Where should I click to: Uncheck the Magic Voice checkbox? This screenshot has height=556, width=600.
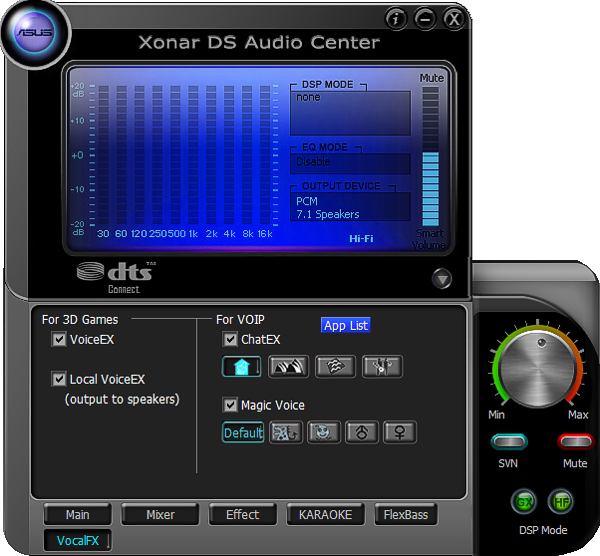coord(230,405)
